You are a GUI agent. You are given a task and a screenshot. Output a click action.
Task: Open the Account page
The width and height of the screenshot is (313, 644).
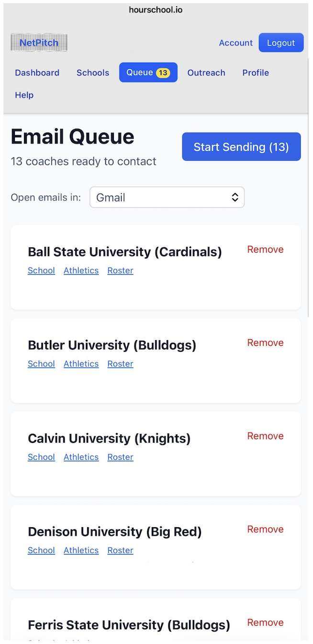(x=235, y=43)
